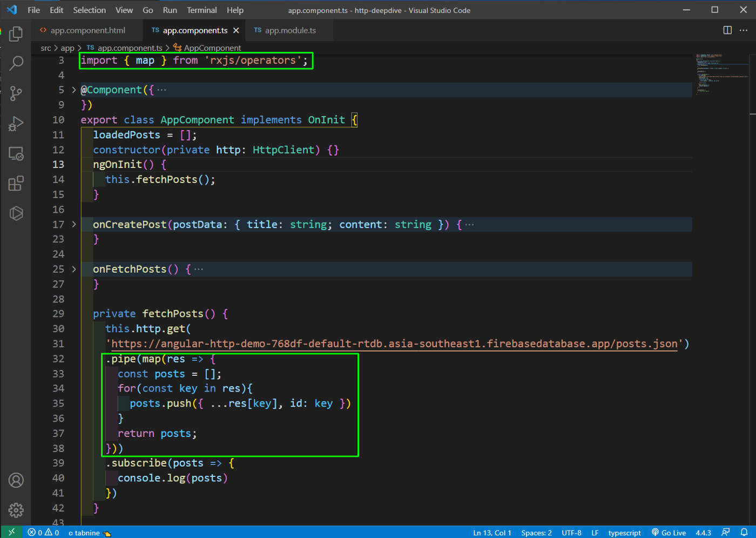Click the VS Code logo icon
The height and width of the screenshot is (538, 756).
12,10
